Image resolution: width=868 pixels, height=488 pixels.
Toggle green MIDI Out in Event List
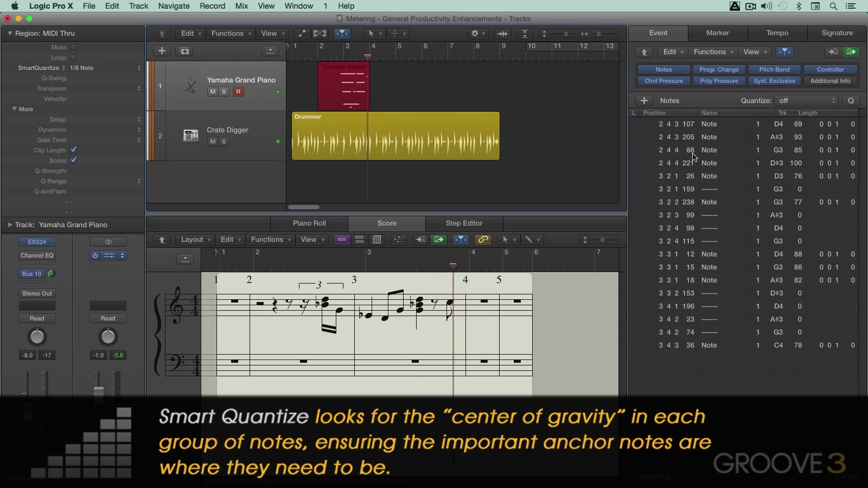[851, 52]
